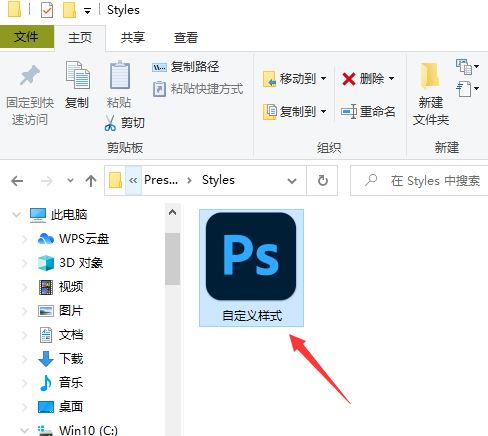Expand the 文档 tree node

click(x=25, y=335)
